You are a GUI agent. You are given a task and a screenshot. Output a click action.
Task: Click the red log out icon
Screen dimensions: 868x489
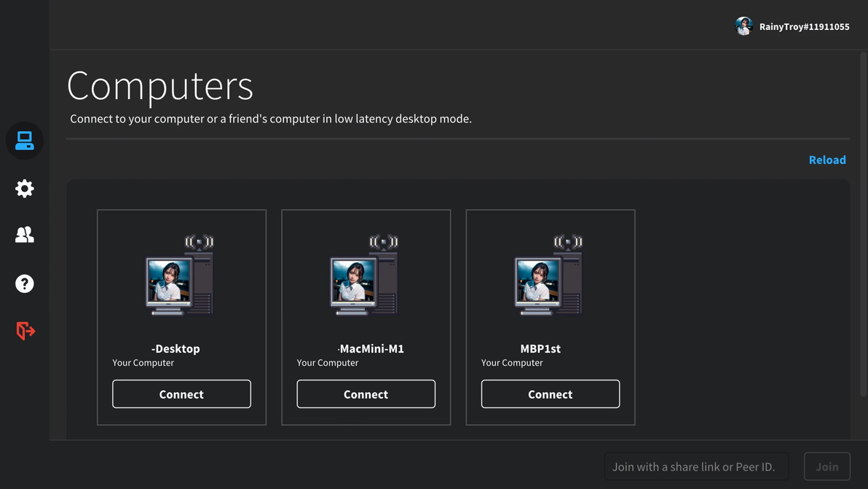pos(25,331)
